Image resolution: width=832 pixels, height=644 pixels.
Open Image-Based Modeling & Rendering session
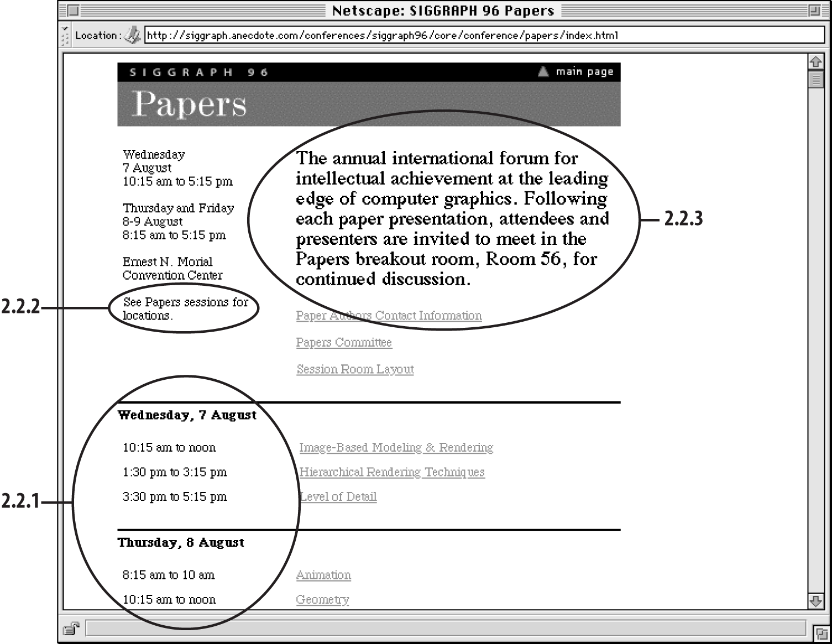pyautogui.click(x=396, y=447)
